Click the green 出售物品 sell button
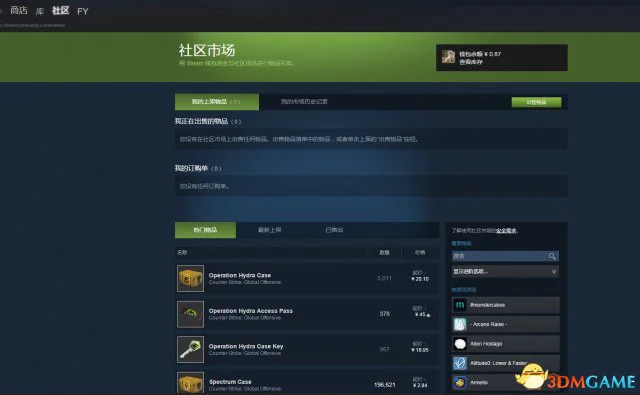Viewport: 640px width, 395px height. point(536,102)
